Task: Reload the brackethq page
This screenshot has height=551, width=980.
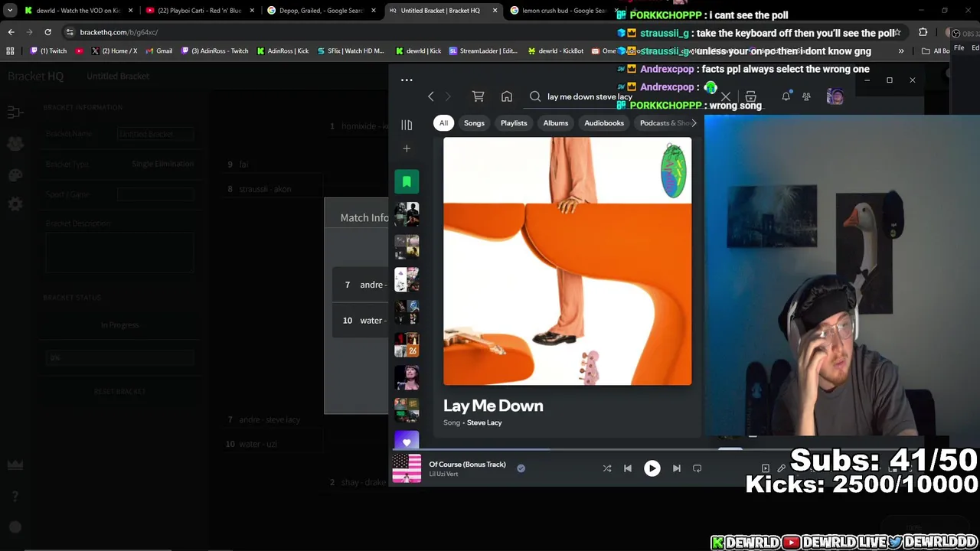Action: [x=47, y=32]
